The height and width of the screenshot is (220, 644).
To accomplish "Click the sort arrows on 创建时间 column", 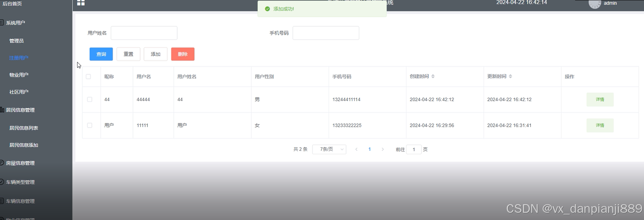I will (x=433, y=76).
